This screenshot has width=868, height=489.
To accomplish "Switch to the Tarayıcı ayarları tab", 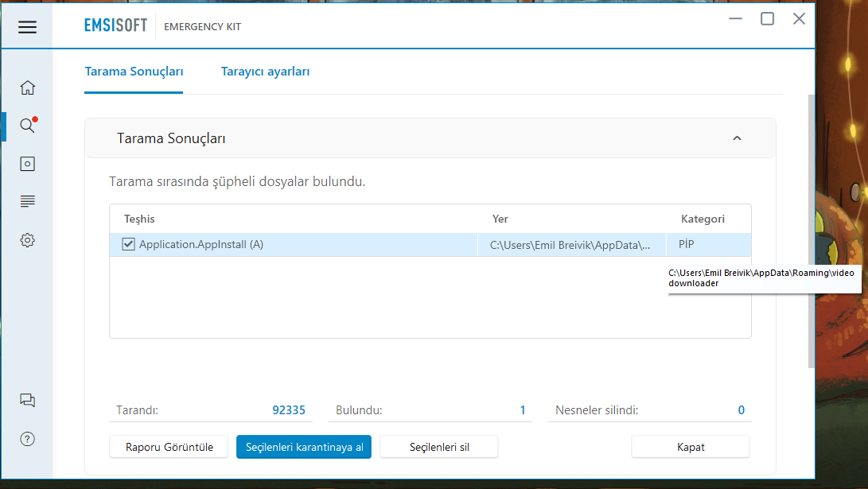I will 265,72.
